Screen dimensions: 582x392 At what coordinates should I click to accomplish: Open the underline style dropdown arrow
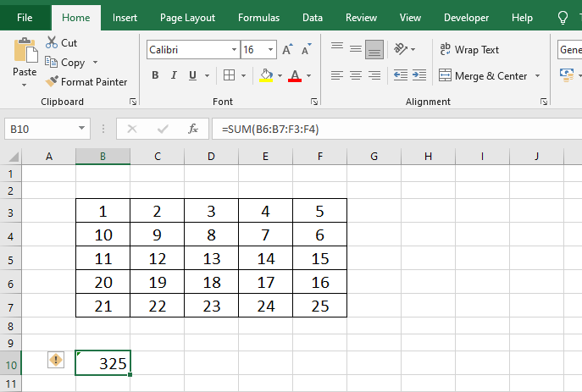207,75
